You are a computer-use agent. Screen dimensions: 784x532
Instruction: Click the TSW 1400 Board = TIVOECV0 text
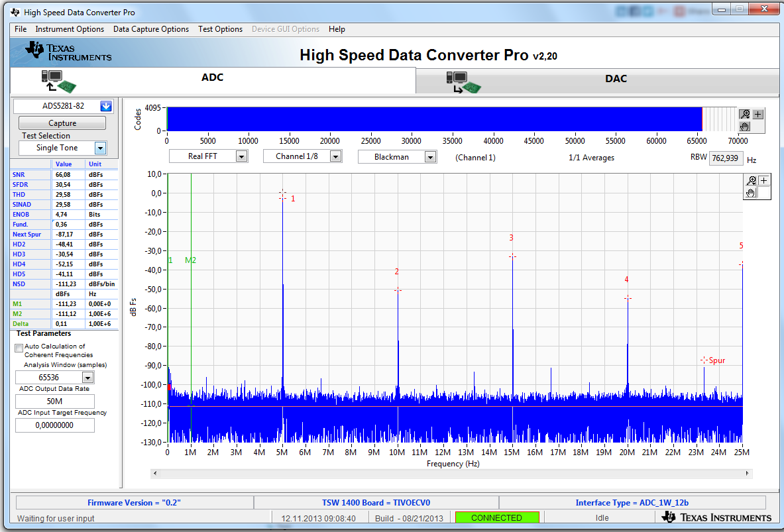pos(376,502)
